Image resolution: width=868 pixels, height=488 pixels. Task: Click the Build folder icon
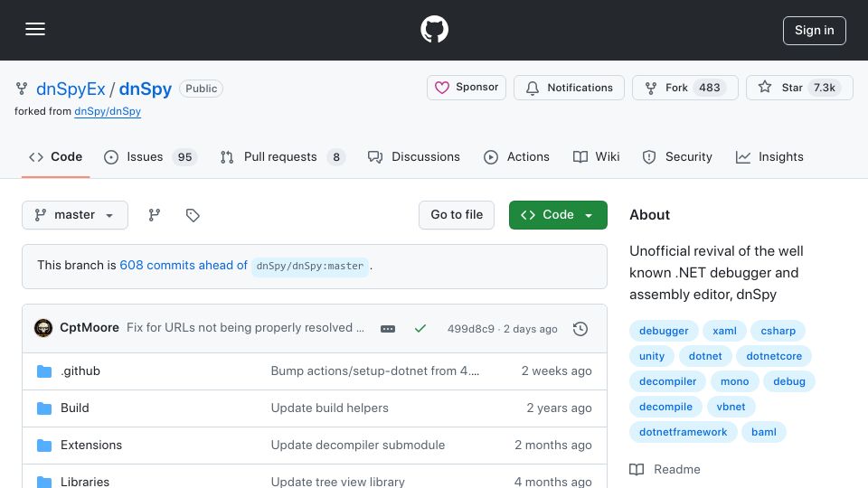click(x=44, y=408)
